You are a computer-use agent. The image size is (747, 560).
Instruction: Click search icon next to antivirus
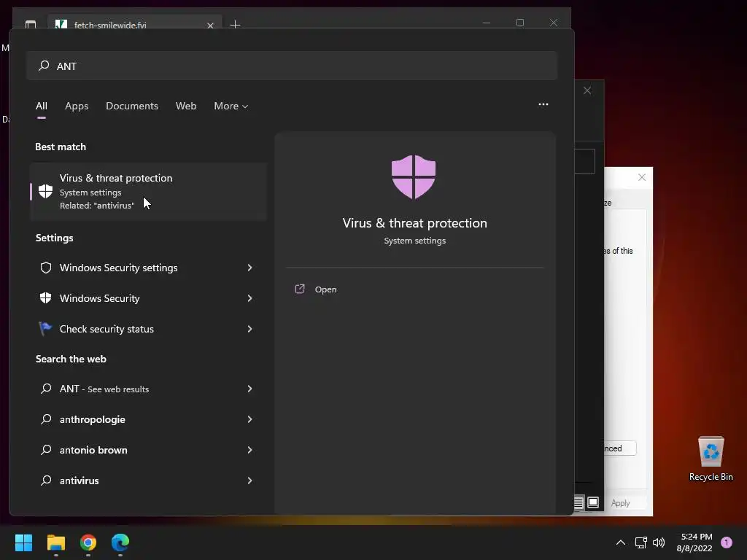click(x=46, y=480)
